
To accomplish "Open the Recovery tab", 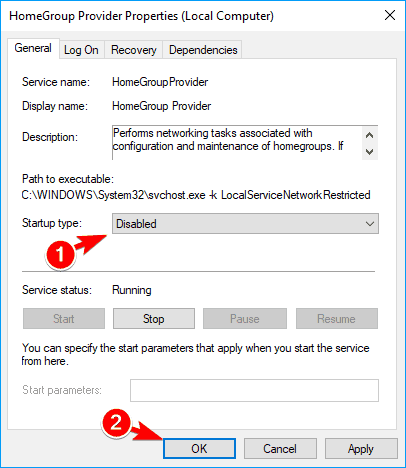I will (134, 50).
